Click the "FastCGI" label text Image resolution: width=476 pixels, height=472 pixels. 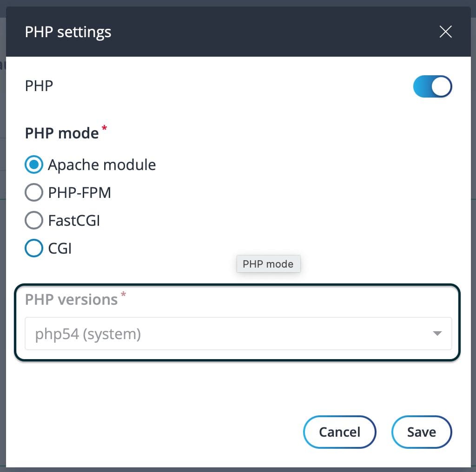tap(74, 221)
